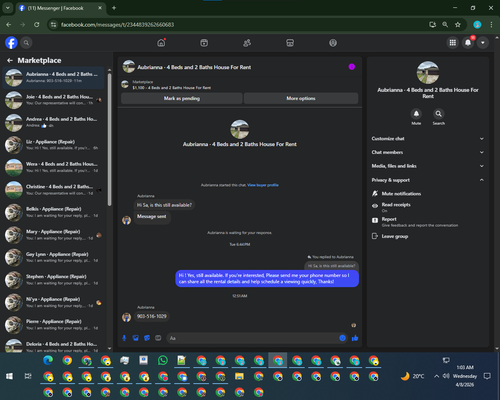Image resolution: width=500 pixels, height=400 pixels.
Task: Open Gey Lynn Appliance (Repair) chat
Action: point(54,257)
